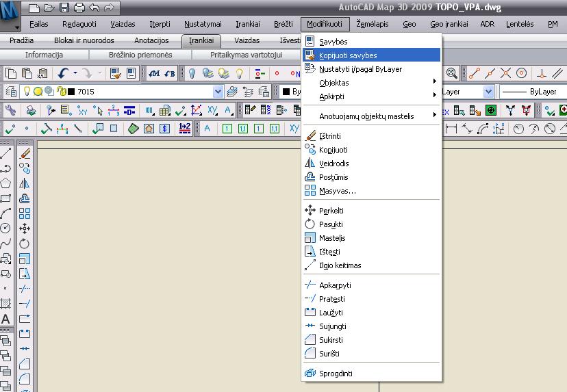Select the Chamfer tool in left toolbar
Viewport: 567px width, 392px height.
tap(25, 364)
